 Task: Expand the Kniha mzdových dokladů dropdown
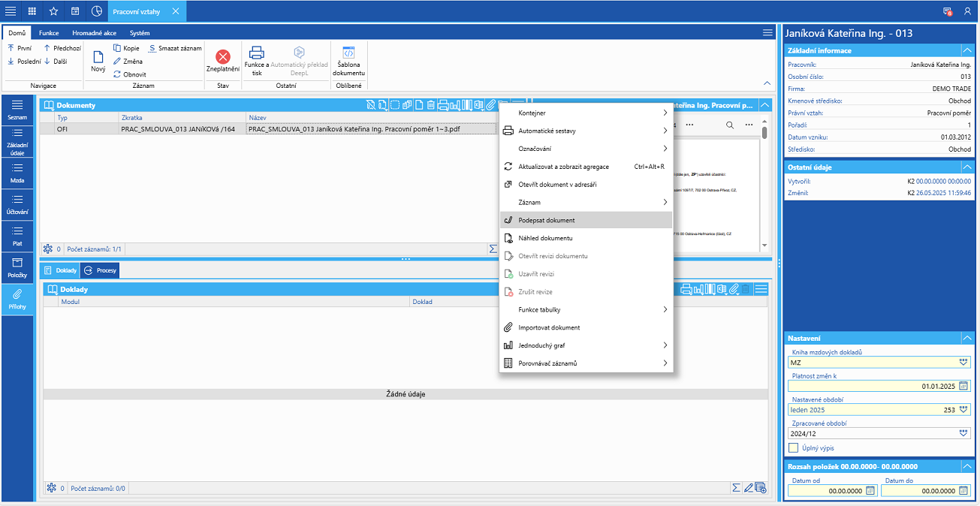(963, 362)
